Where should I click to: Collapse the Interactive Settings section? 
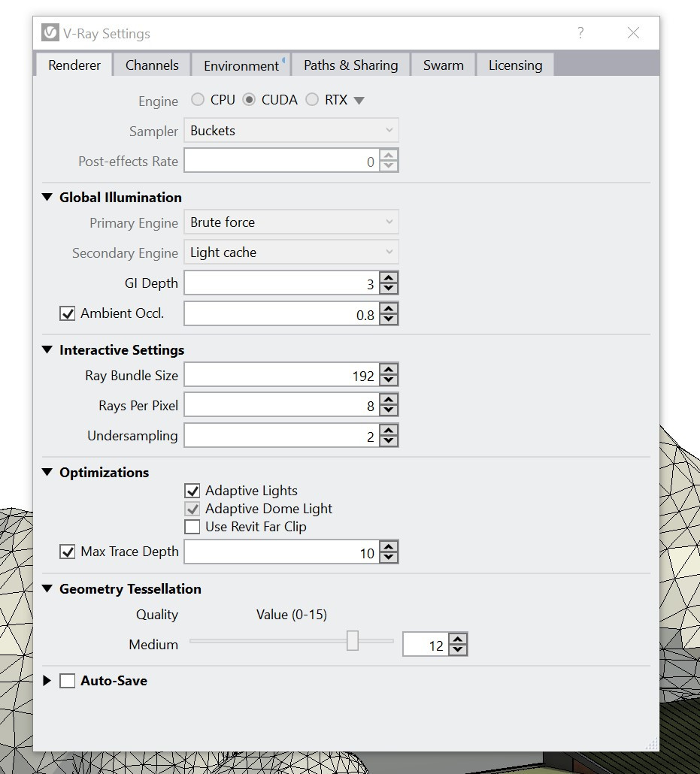point(47,349)
